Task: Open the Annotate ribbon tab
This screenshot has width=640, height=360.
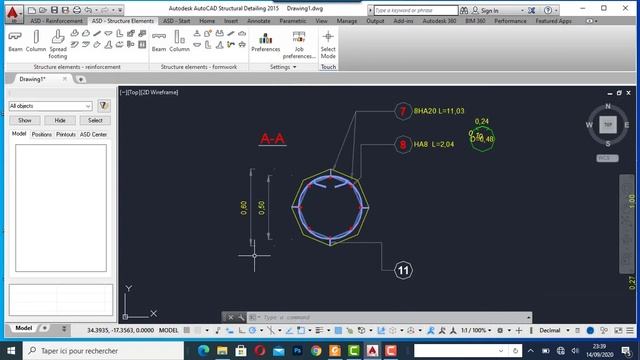Action: [x=259, y=21]
